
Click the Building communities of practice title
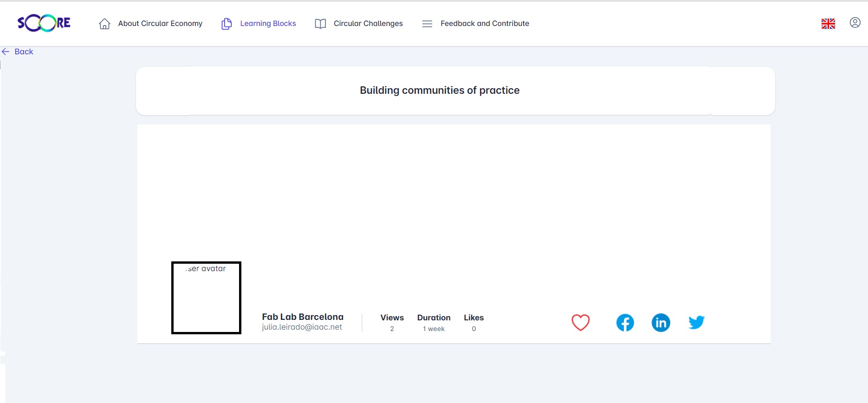(440, 91)
